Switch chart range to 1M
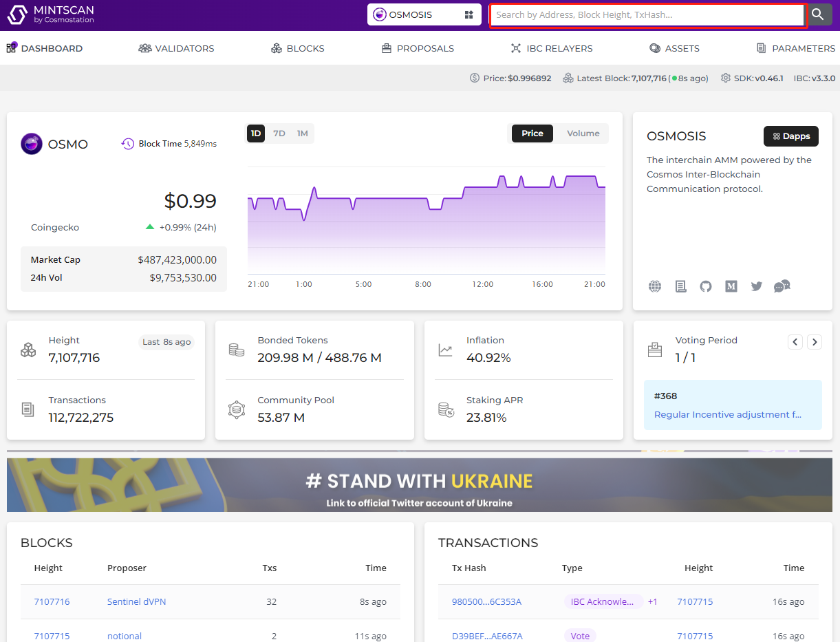 302,133
